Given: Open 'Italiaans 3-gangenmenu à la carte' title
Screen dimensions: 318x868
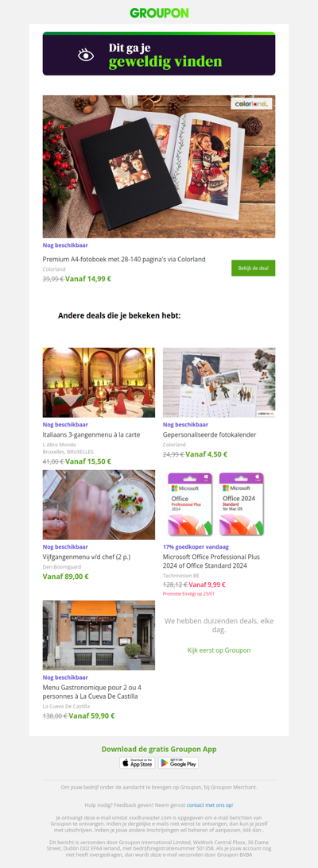Looking at the screenshot, I should click(92, 434).
